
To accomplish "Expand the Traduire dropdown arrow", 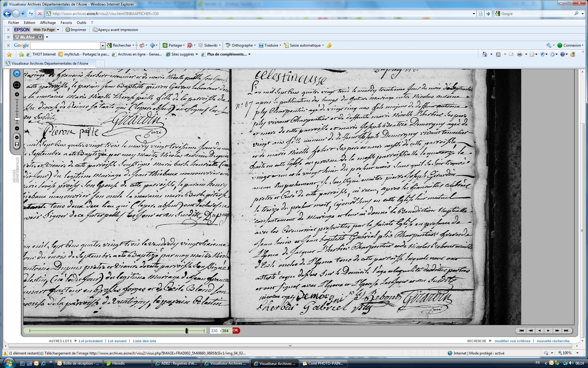I will coord(280,45).
